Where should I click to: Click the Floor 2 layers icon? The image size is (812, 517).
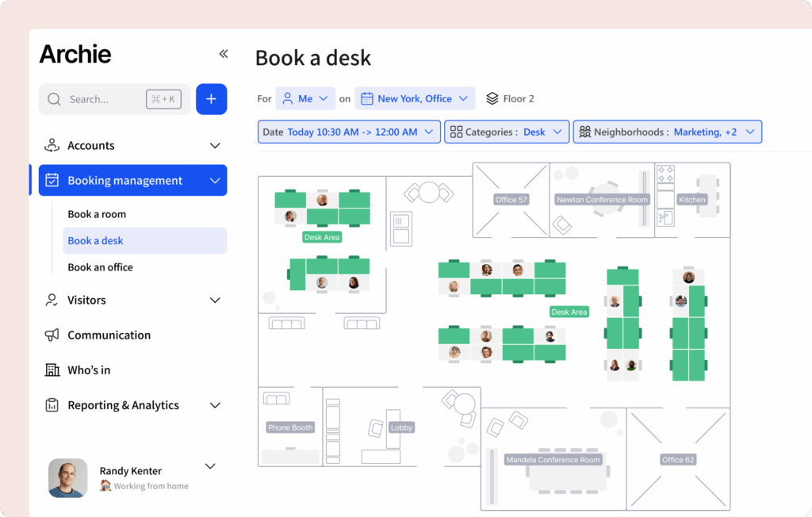494,98
